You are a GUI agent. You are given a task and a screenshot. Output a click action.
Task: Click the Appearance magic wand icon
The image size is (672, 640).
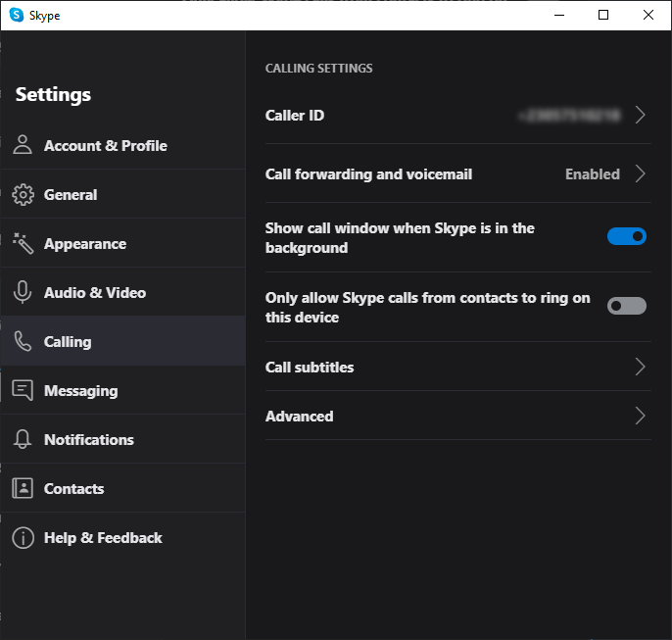point(23,243)
